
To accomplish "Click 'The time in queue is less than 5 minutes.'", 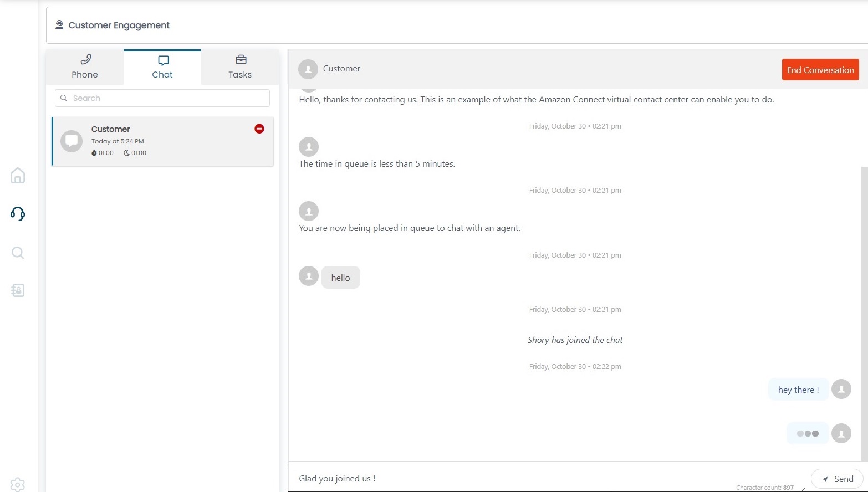I will coord(377,164).
